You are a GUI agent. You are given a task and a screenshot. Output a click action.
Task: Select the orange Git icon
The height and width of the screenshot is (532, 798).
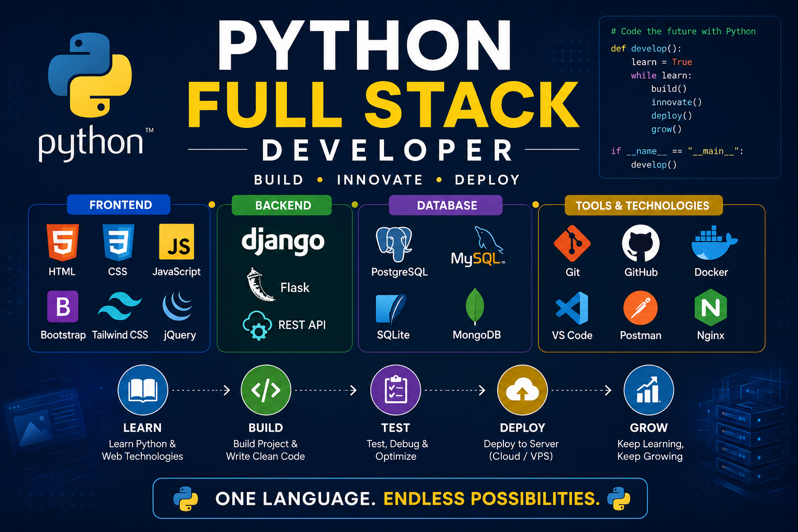pos(572,243)
